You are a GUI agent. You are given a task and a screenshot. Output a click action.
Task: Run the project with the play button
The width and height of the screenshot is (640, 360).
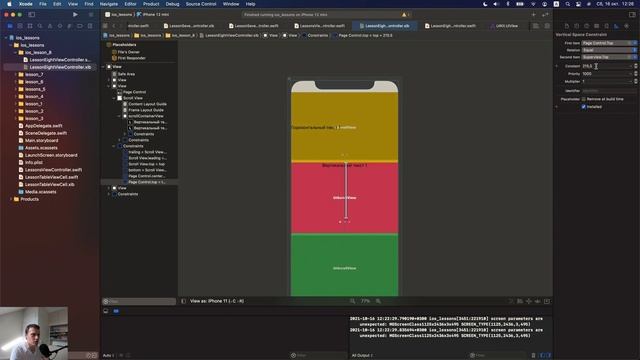coord(75,14)
